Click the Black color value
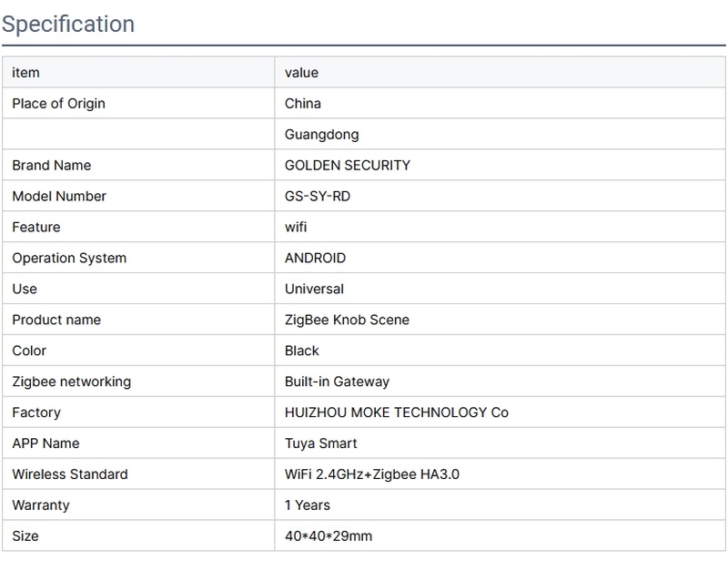 pyautogui.click(x=301, y=351)
